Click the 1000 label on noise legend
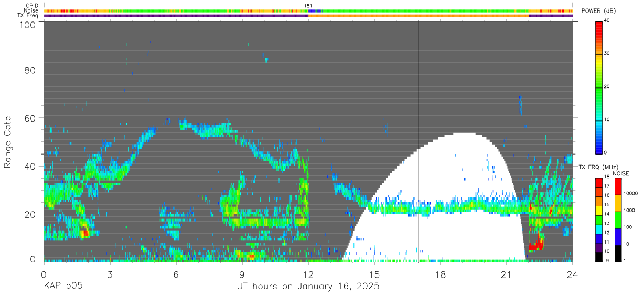Viewport: 644px width, 297px height. pyautogui.click(x=629, y=211)
